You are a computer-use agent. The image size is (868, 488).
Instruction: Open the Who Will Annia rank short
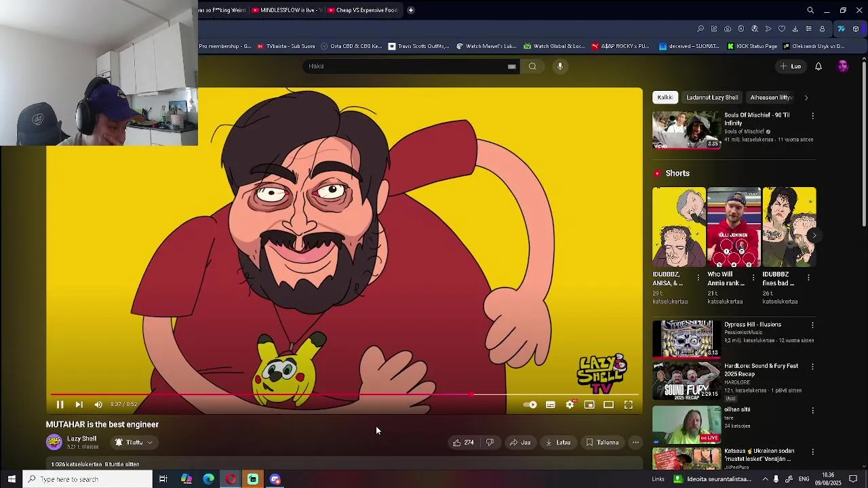coord(734,227)
